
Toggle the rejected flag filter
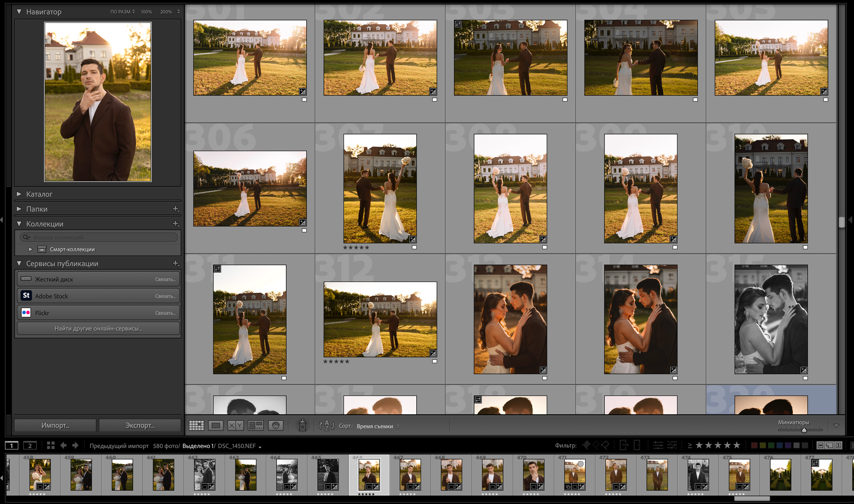(x=605, y=445)
